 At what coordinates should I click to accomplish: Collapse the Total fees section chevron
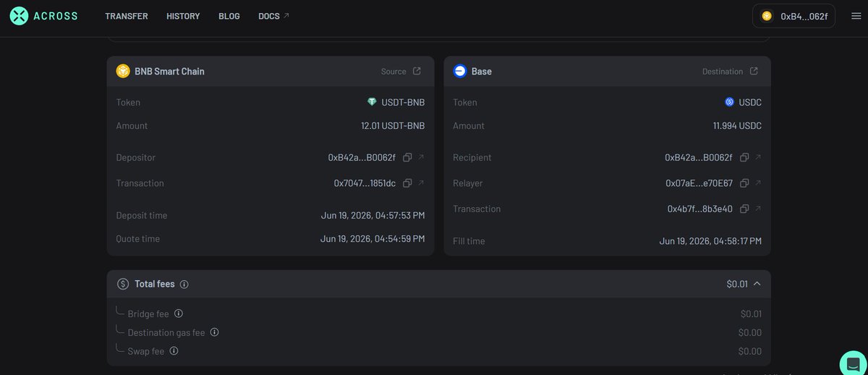(757, 284)
